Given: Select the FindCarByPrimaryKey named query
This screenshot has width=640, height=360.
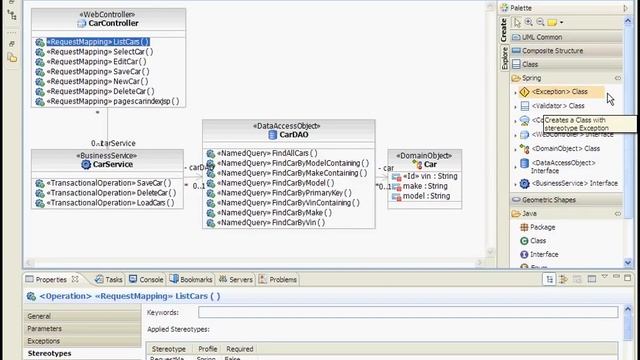Looking at the screenshot, I should pyautogui.click(x=279, y=193).
